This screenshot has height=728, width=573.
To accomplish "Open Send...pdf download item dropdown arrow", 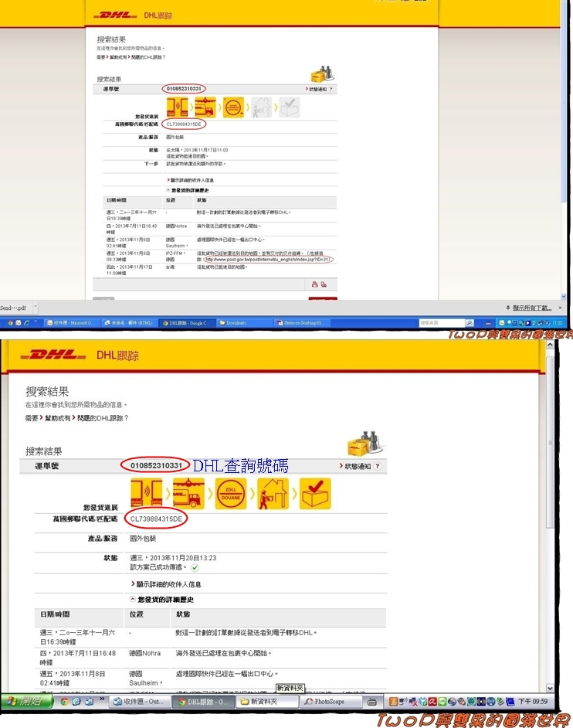I will click(36, 307).
